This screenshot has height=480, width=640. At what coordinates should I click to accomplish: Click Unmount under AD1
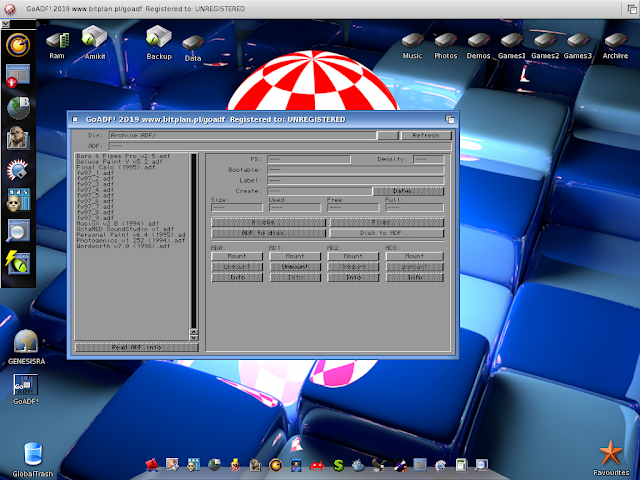[295, 267]
